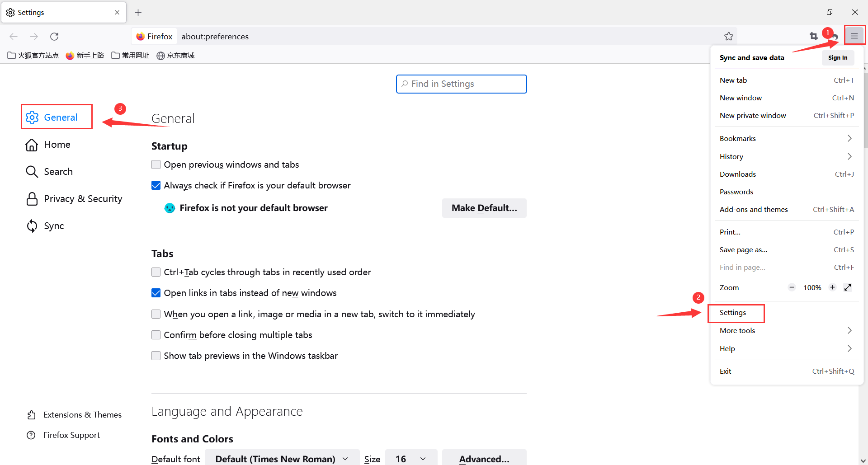
Task: Click the Sign In button
Action: coord(837,57)
